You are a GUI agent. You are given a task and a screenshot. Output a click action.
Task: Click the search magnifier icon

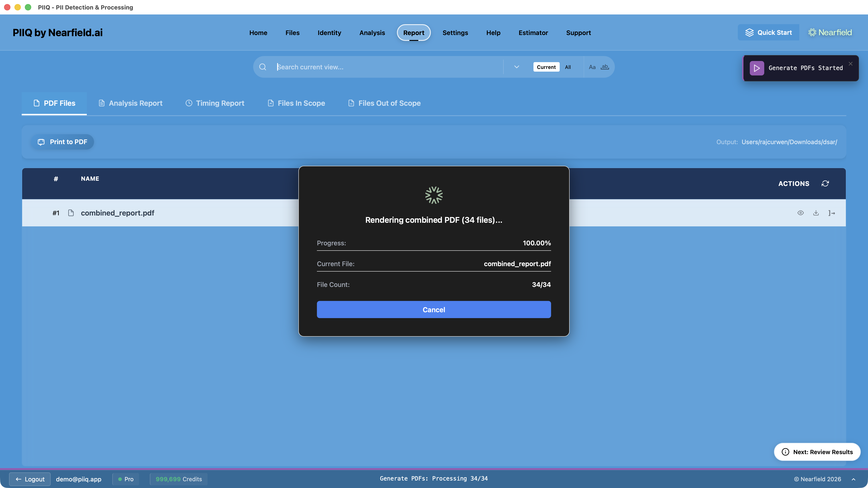[x=263, y=67]
